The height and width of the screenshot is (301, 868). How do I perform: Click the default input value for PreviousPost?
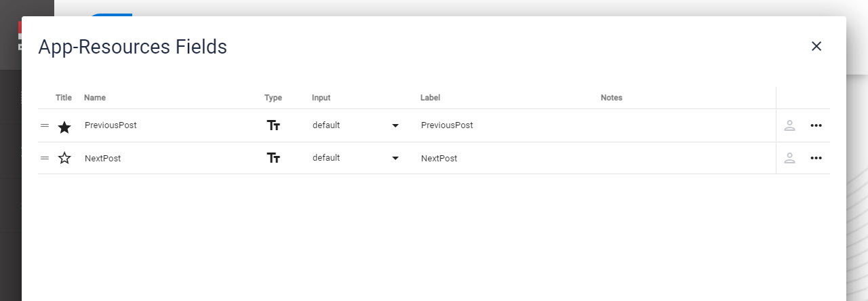(x=326, y=125)
